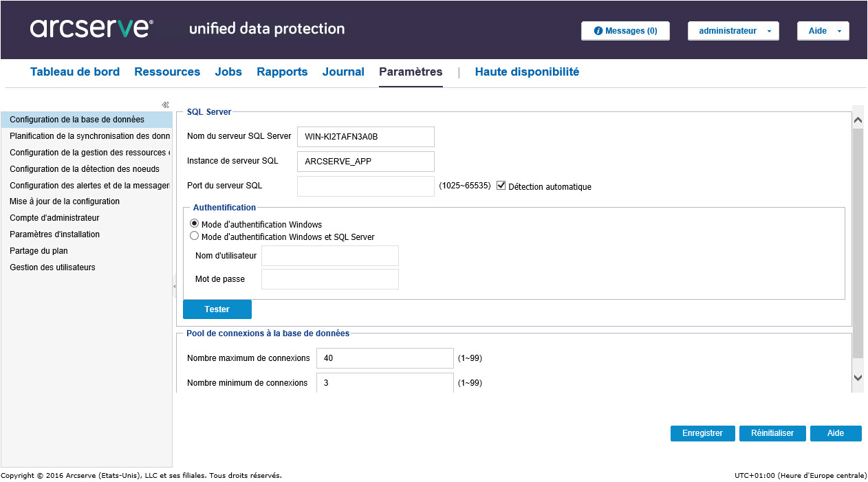Click the Réinitialiser button
This screenshot has height=482, width=868.
coord(772,433)
